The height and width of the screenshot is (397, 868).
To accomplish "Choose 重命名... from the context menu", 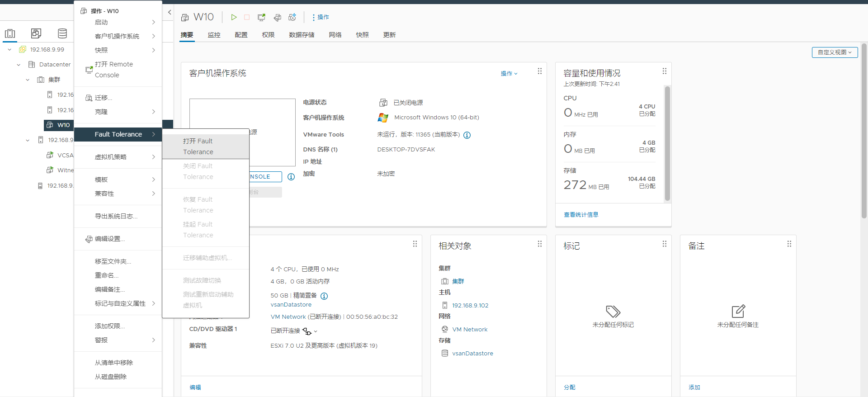I will pos(118,275).
